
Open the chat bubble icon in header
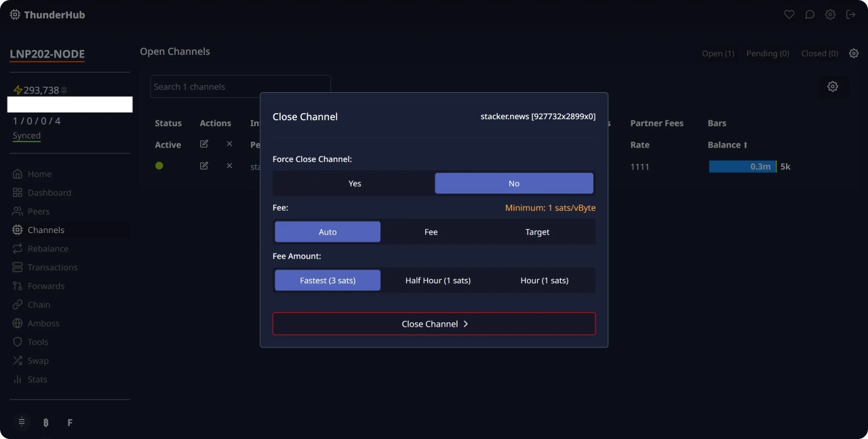810,14
